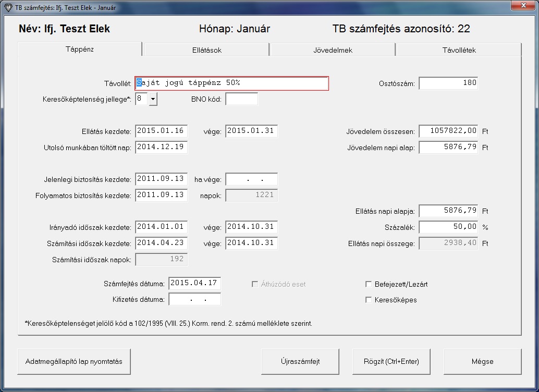This screenshot has height=392, width=539.
Task: Open the Keresőképtelenség jellege dropdown arrow
Action: tap(153, 99)
